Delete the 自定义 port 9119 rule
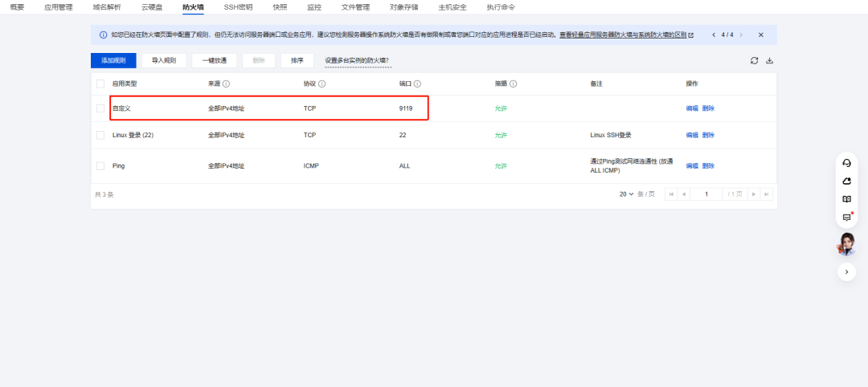The height and width of the screenshot is (387, 868). (x=709, y=108)
